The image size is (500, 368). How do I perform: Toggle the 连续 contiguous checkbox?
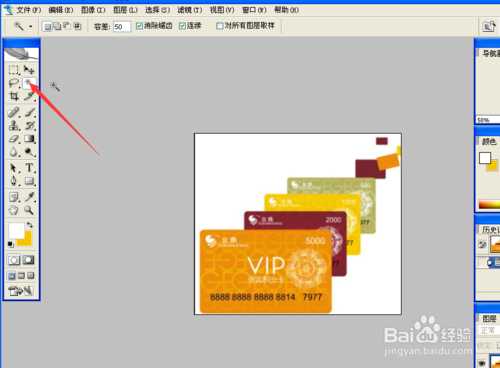pyautogui.click(x=182, y=26)
